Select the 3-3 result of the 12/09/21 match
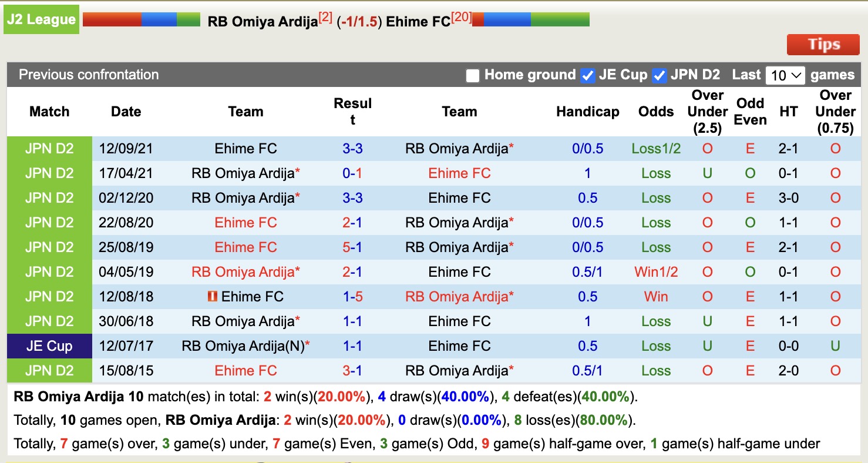The height and width of the screenshot is (463, 868). pyautogui.click(x=352, y=148)
